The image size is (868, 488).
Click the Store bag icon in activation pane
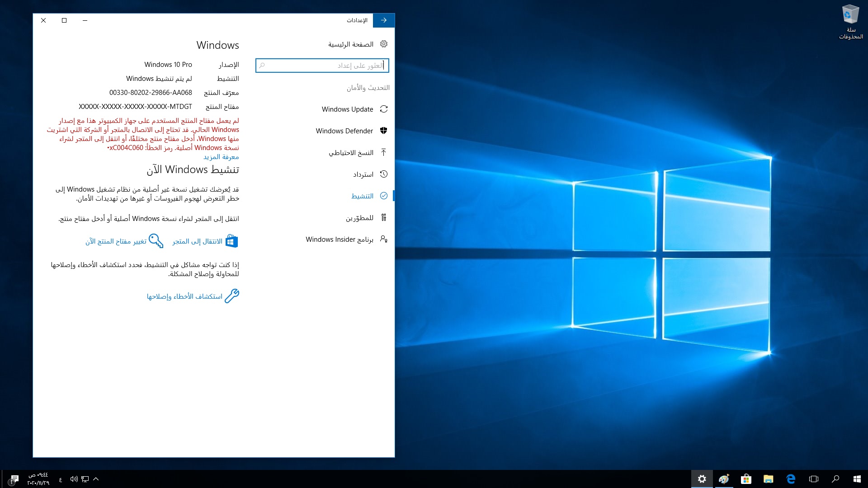click(x=231, y=241)
